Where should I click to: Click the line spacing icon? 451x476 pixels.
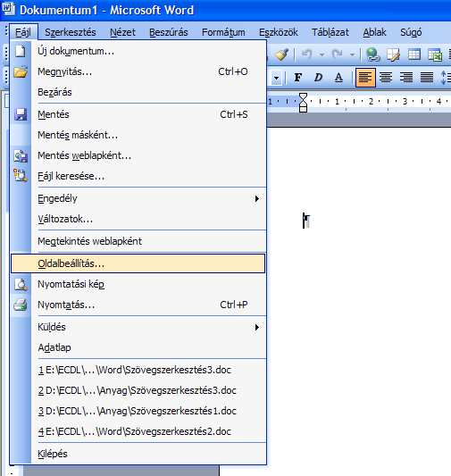[x=445, y=78]
